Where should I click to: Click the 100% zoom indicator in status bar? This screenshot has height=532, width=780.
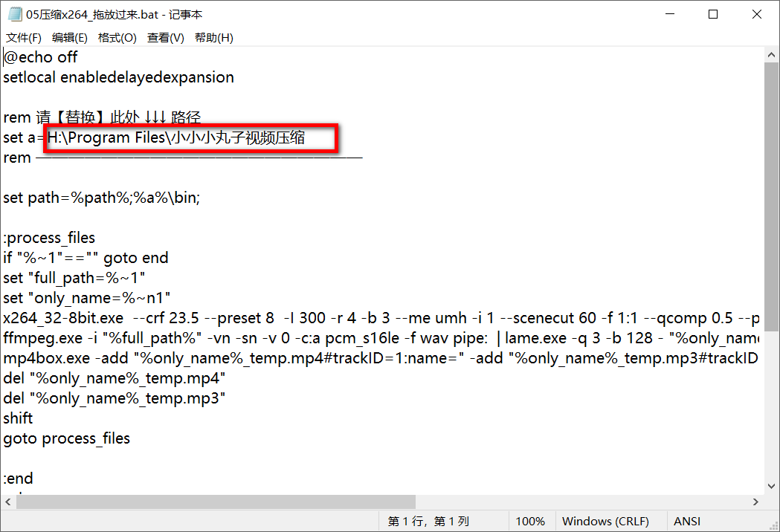(x=530, y=522)
